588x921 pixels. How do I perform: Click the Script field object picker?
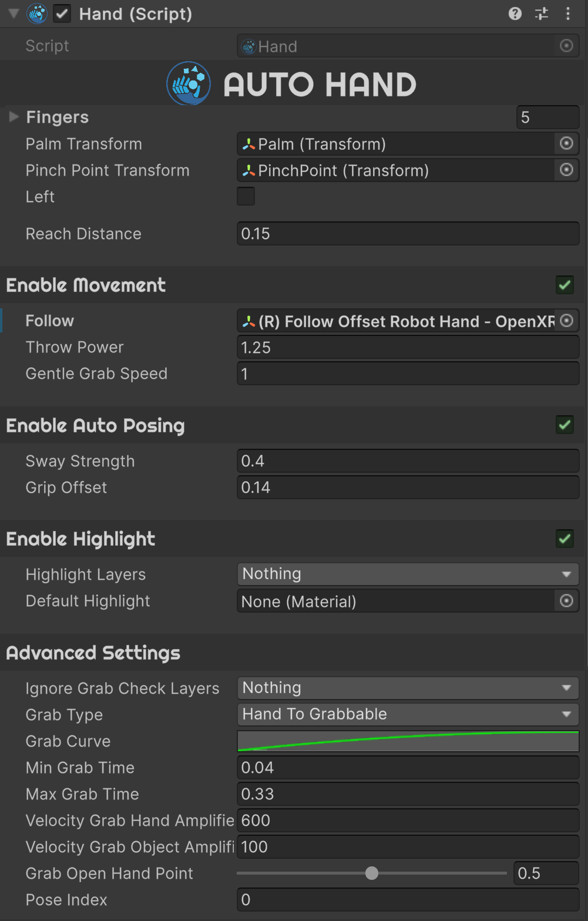pos(566,46)
